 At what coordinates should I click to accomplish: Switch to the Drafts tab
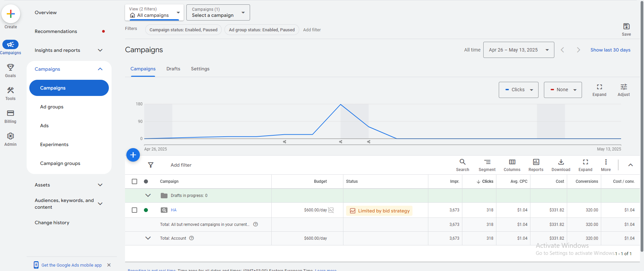point(173,69)
